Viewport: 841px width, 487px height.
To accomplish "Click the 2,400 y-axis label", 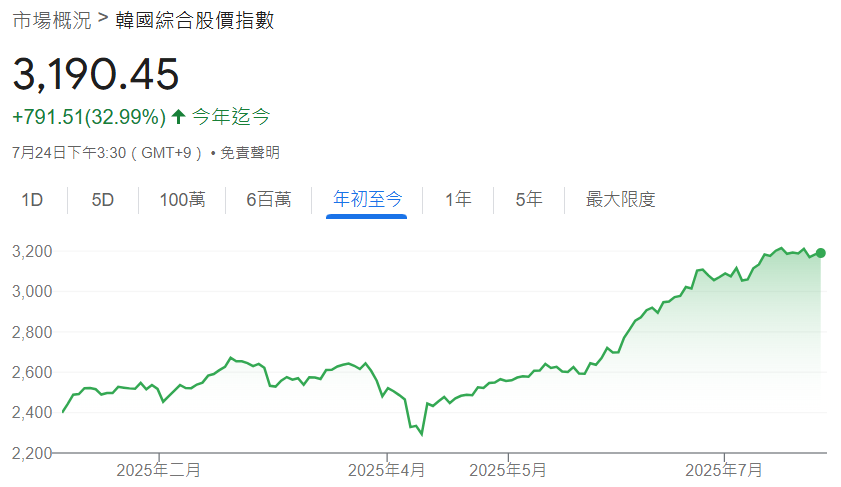I will click(x=32, y=412).
